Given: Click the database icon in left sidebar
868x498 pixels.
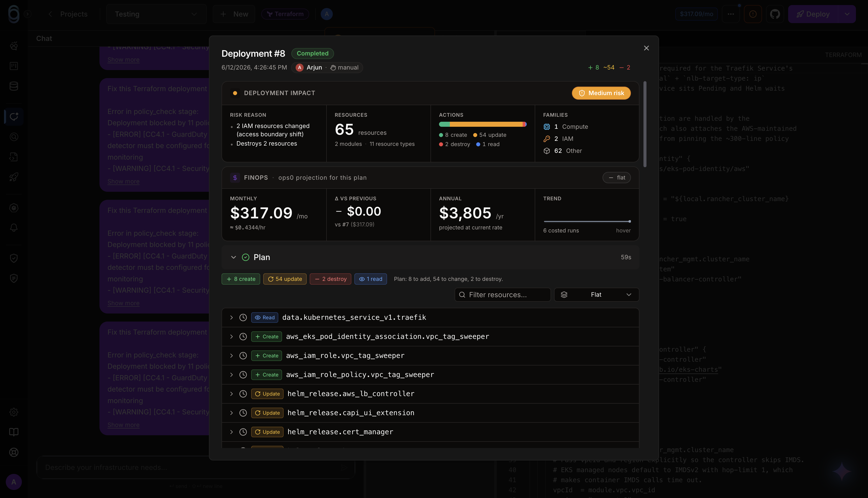Looking at the screenshot, I should pyautogui.click(x=14, y=86).
